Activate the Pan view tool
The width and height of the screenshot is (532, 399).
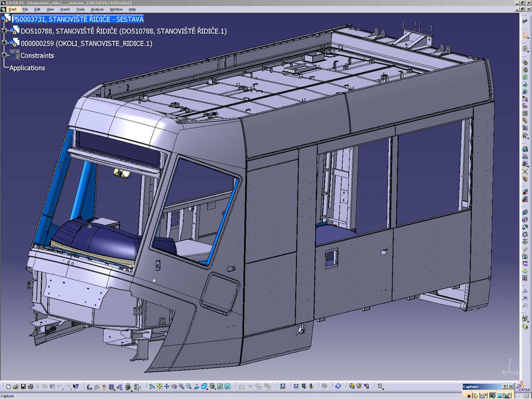coord(167,387)
